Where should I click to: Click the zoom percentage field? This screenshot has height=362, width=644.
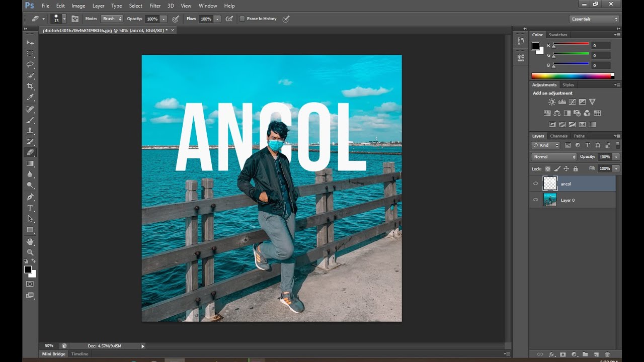[49, 346]
